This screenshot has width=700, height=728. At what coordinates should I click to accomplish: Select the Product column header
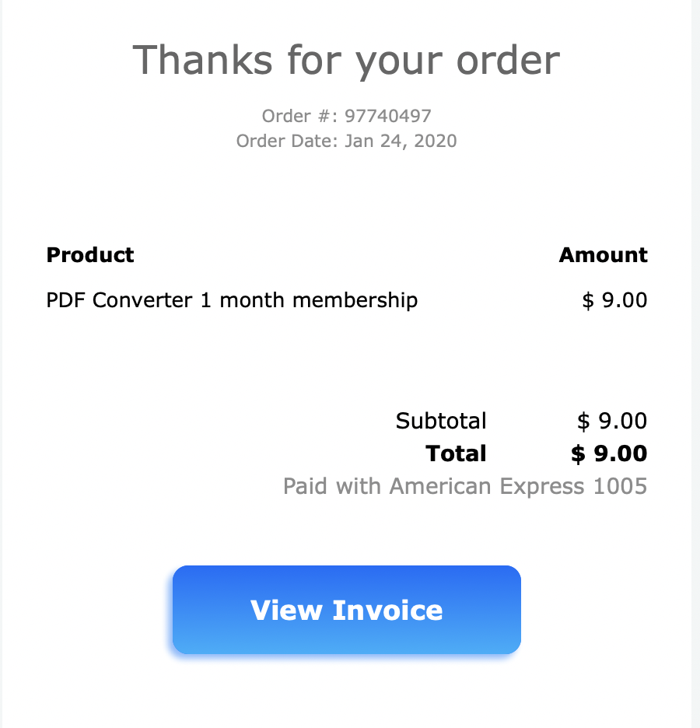pos(90,255)
